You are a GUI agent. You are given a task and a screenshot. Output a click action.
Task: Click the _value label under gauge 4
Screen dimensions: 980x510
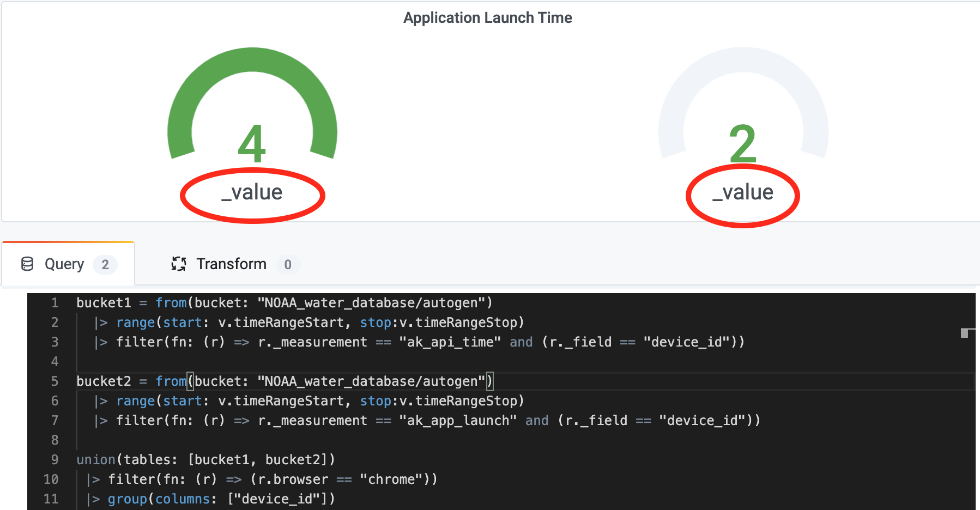(252, 192)
